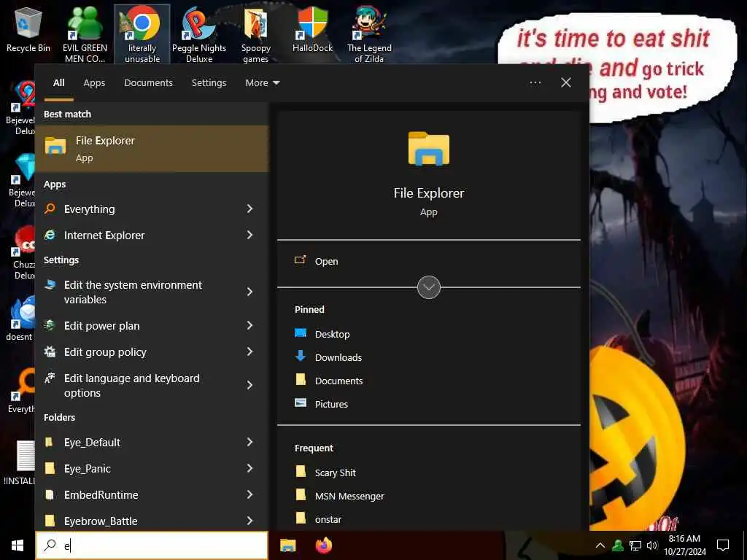Expand the Eye_Panic folder arrow
This screenshot has width=747, height=560.
(249, 469)
